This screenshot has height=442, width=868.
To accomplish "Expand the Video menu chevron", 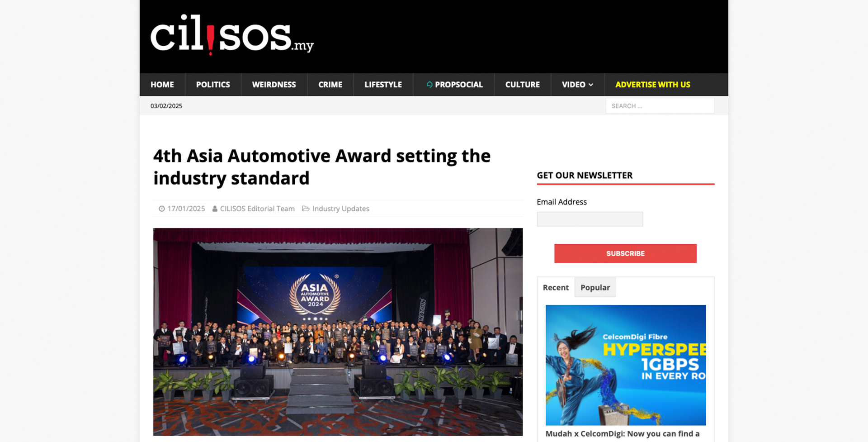I will tap(591, 85).
